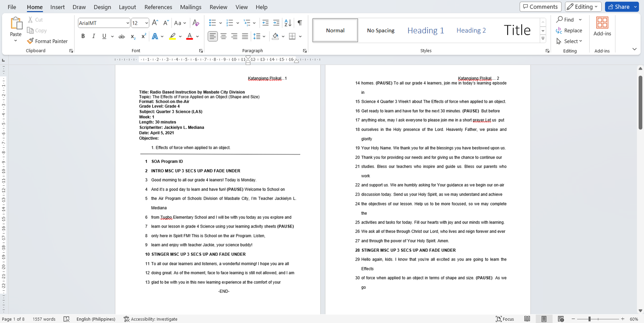Screen dimensions: 644x323
Task: Switch to Web Layout view icon
Action: pos(561,319)
